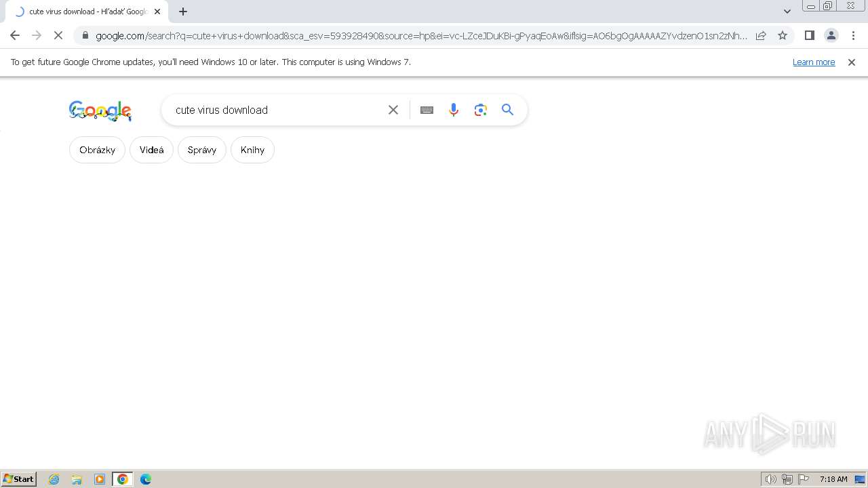Open Chrome profile menu

click(x=831, y=35)
